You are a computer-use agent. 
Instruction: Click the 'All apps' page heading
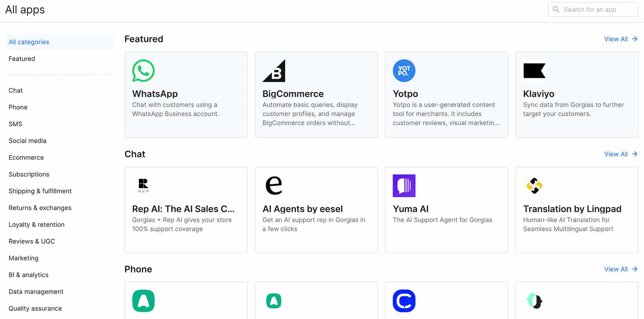(25, 10)
